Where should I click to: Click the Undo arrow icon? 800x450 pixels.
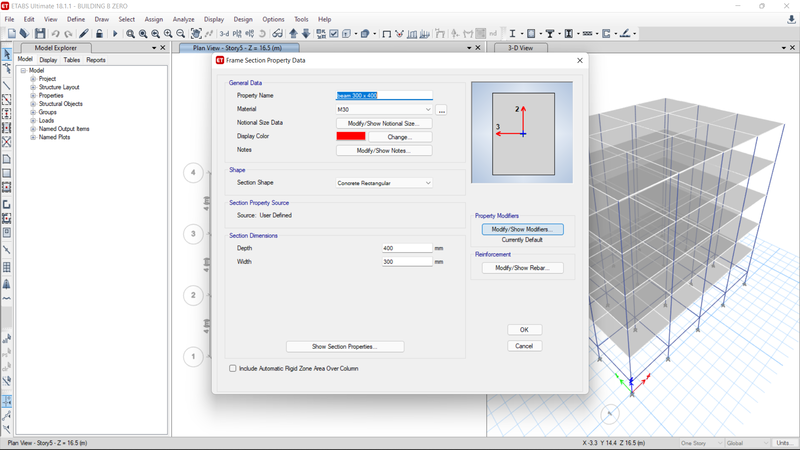pyautogui.click(x=55, y=34)
